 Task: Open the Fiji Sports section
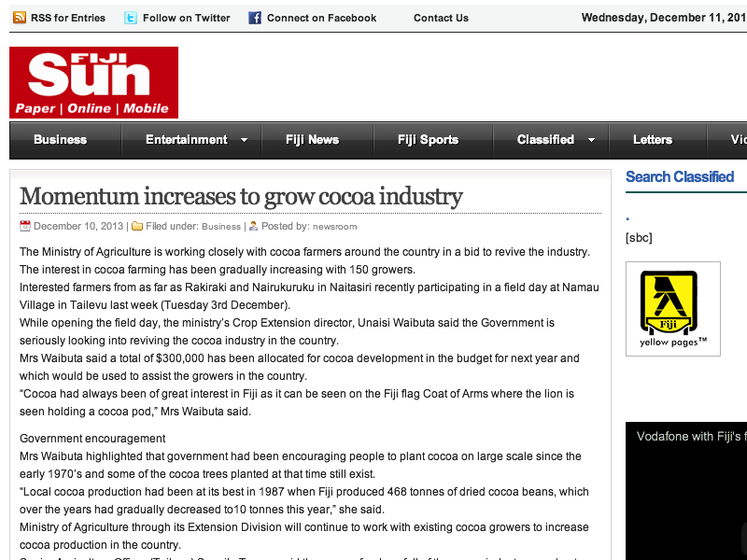(428, 140)
